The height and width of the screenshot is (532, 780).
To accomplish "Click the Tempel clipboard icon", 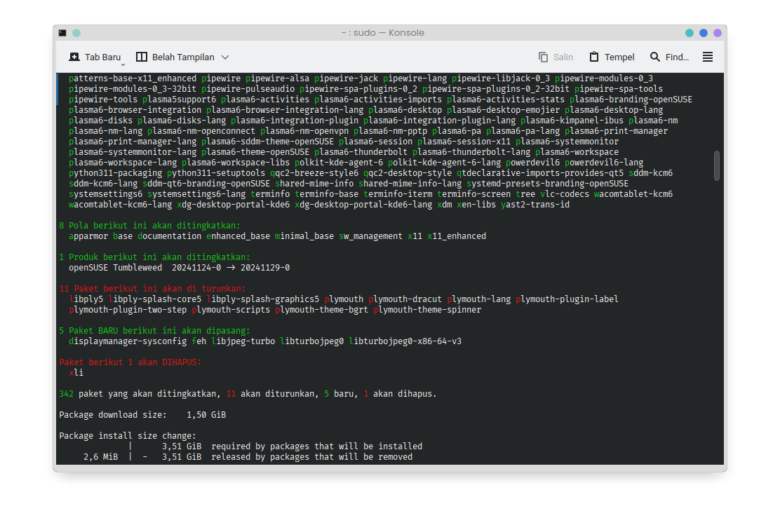I will (594, 57).
